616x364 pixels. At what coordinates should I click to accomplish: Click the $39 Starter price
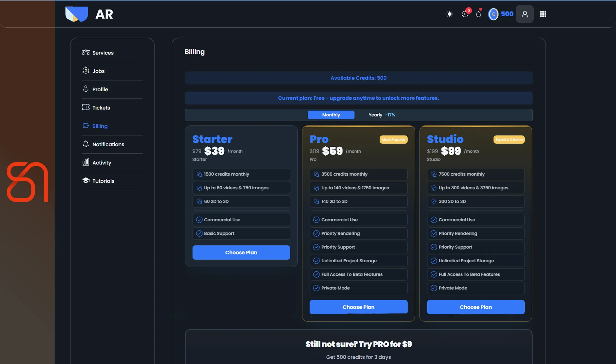pos(214,151)
